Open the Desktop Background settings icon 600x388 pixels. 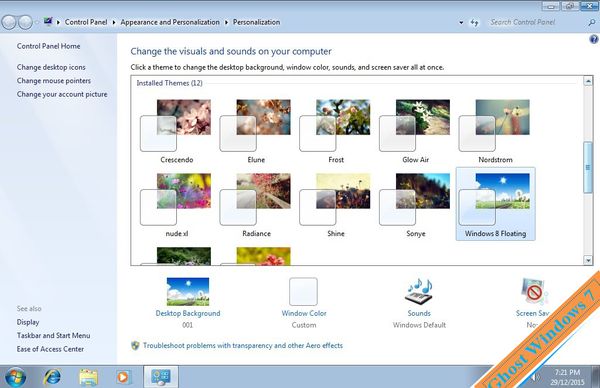[188, 292]
